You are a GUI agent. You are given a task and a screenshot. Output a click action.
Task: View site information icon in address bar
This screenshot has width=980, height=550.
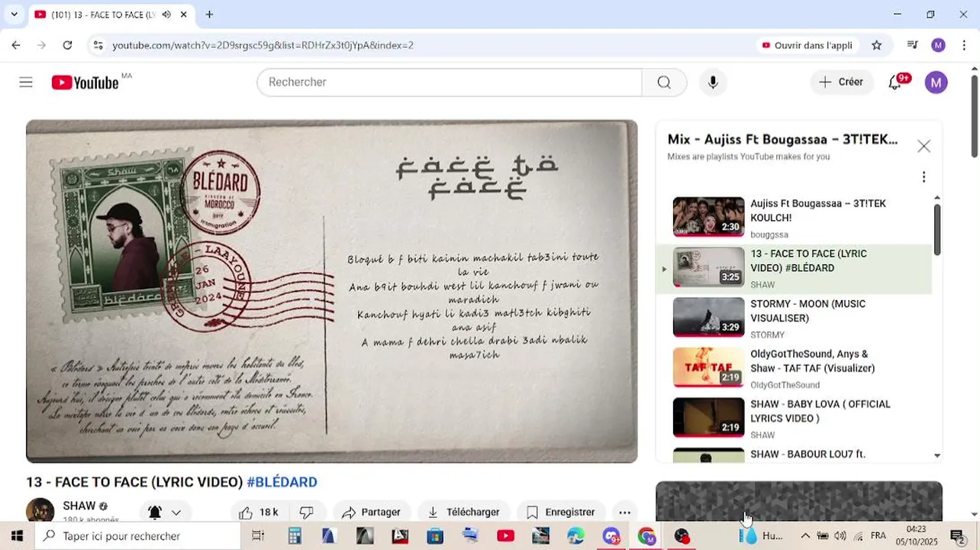click(98, 45)
